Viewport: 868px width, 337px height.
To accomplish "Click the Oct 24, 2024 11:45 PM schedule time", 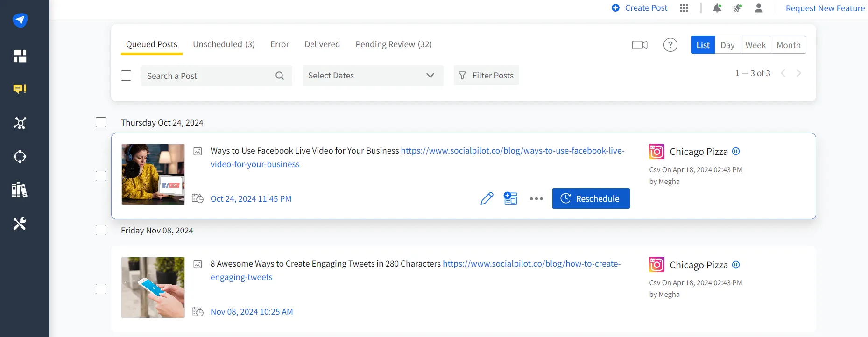I will click(251, 199).
